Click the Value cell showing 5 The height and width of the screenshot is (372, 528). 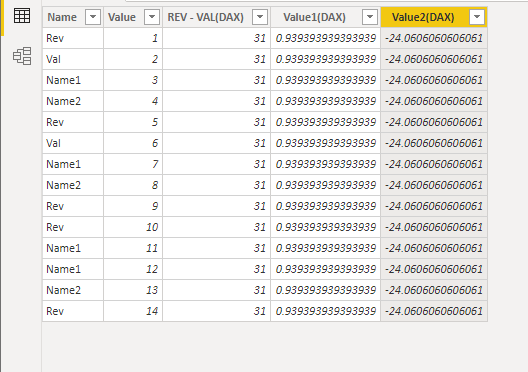pos(133,122)
